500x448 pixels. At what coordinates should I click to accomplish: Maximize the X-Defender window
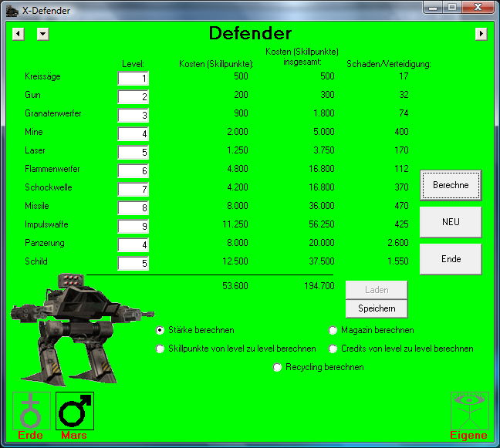click(x=452, y=8)
